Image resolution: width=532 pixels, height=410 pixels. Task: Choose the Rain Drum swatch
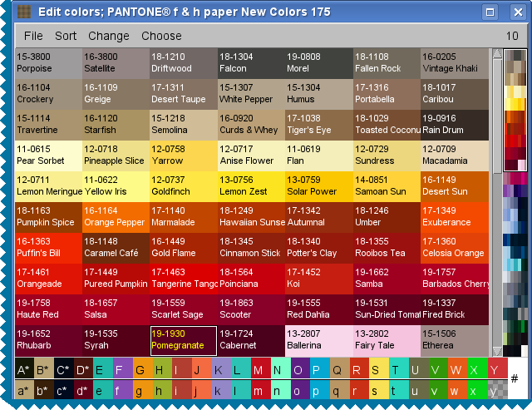coord(455,125)
